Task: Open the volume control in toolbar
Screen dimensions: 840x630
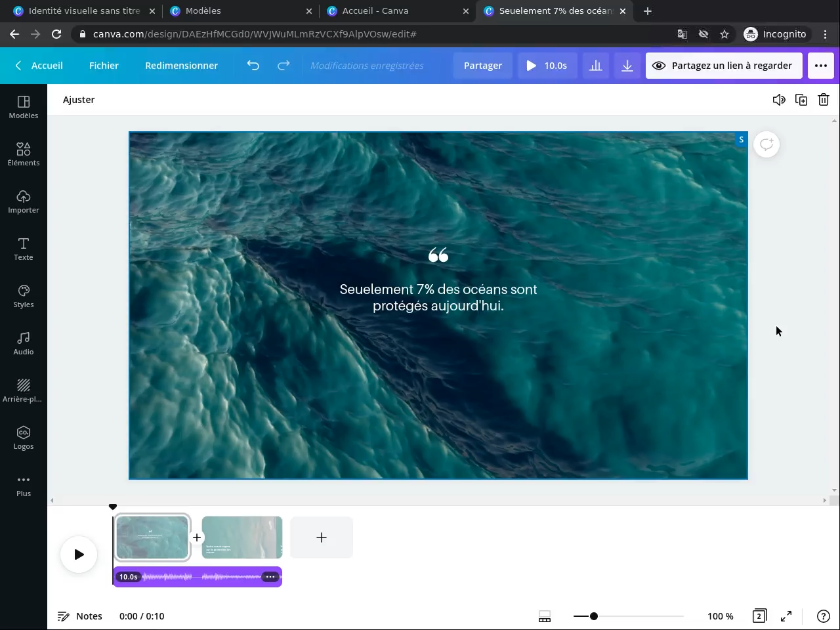Action: click(779, 100)
